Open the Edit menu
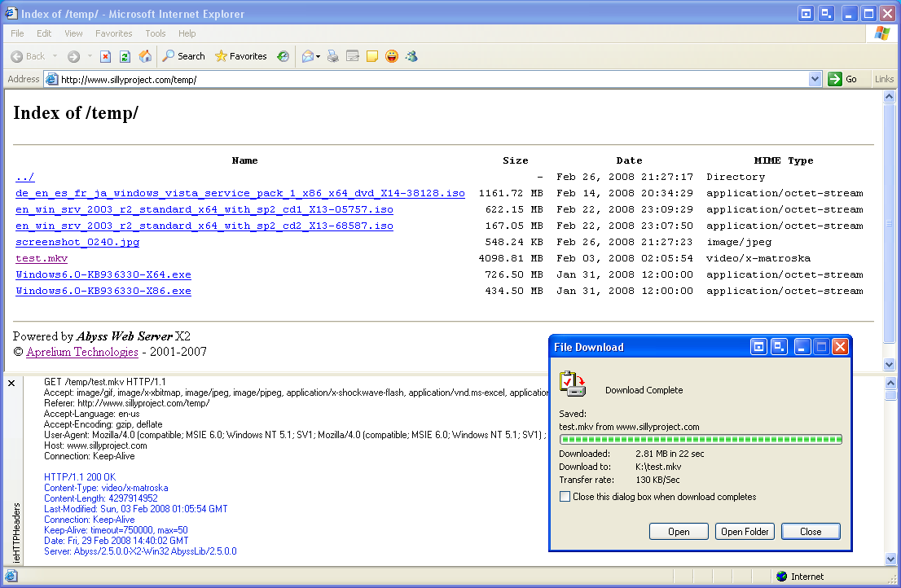 (x=44, y=33)
